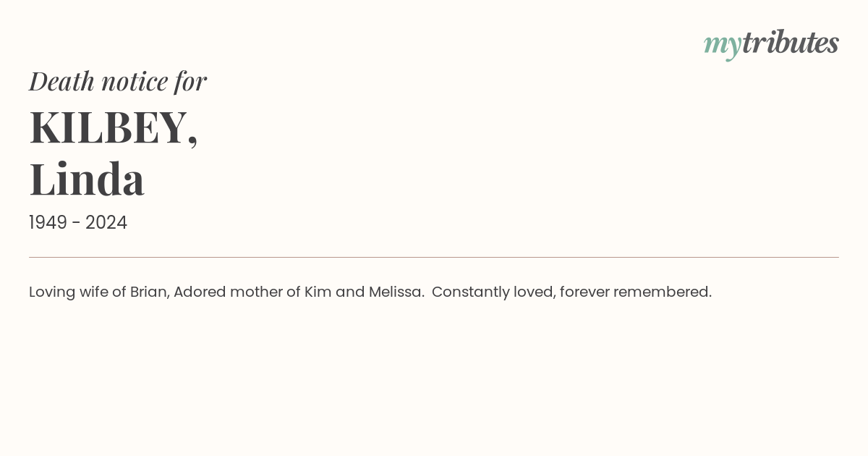
Task: Click the "tributes" part of the logo
Action: [790, 43]
